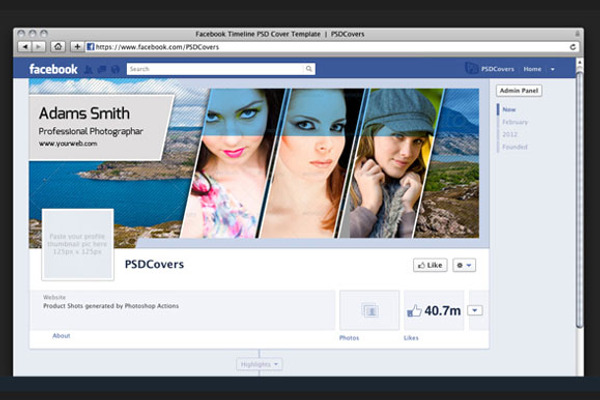Open the PSDCovers link in the header

click(497, 69)
